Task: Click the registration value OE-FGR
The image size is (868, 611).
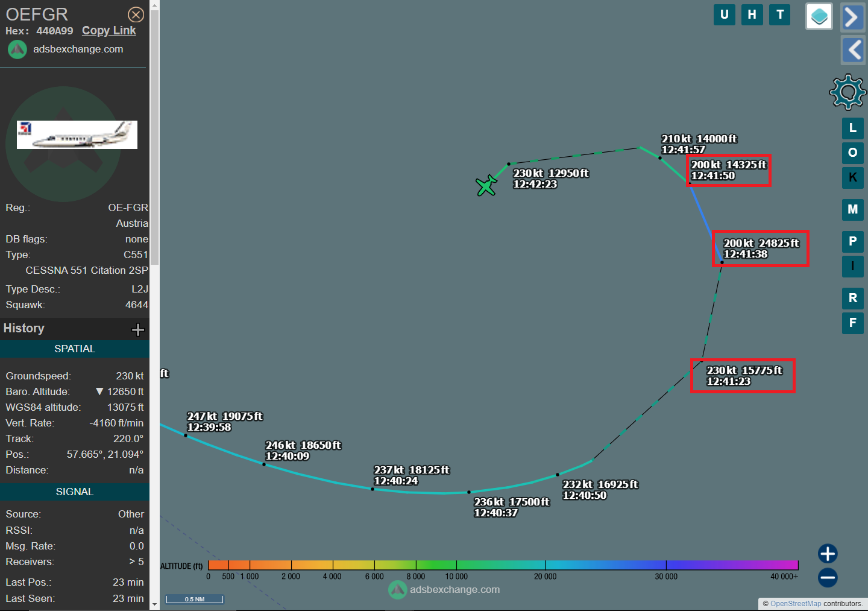Action: [x=128, y=207]
